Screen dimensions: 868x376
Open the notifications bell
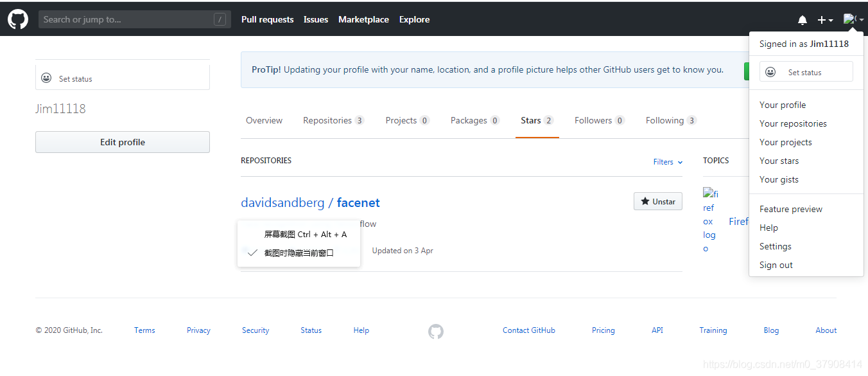(803, 20)
